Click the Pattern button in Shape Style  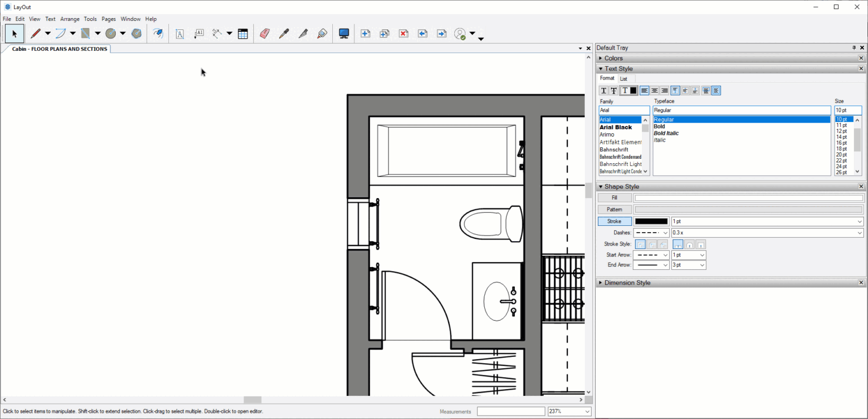pos(614,209)
